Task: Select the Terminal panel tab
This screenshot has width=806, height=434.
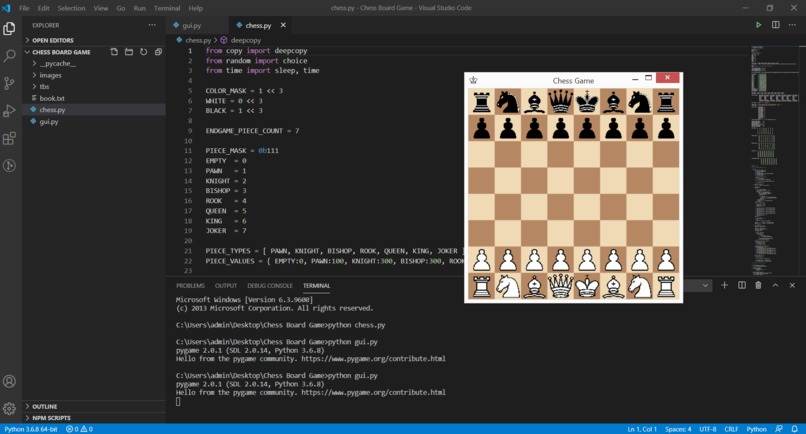Action: click(316, 285)
